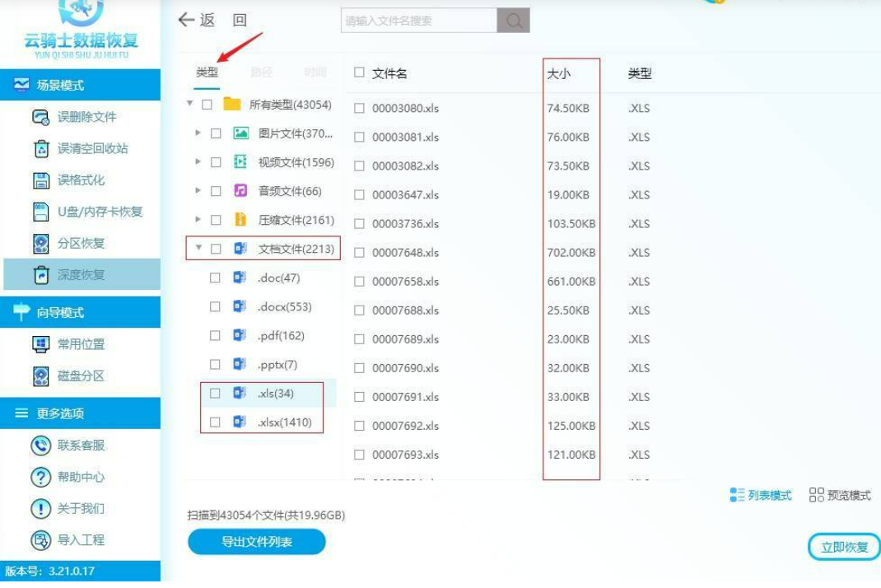This screenshot has height=588, width=881.
Task: Toggle select-all checkbox beside 文件名 header
Action: click(359, 72)
